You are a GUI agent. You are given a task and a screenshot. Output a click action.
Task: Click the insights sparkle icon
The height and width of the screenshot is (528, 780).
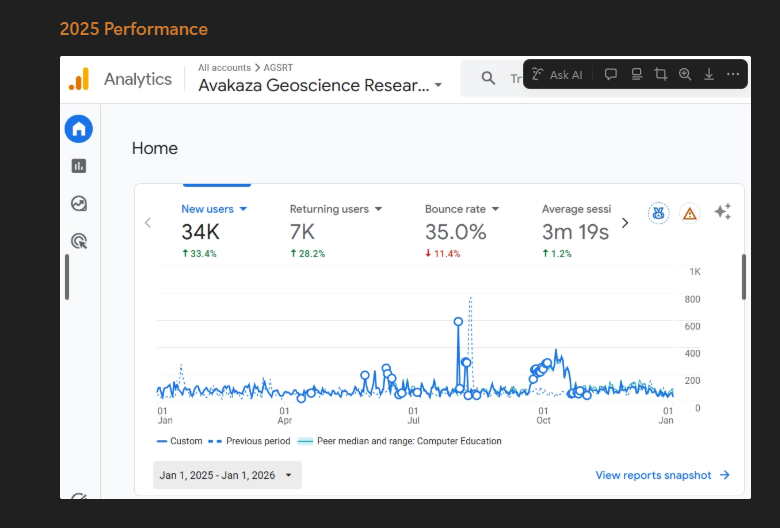click(x=722, y=211)
